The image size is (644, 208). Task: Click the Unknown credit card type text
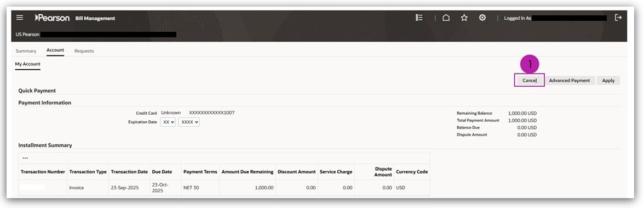[171, 113]
